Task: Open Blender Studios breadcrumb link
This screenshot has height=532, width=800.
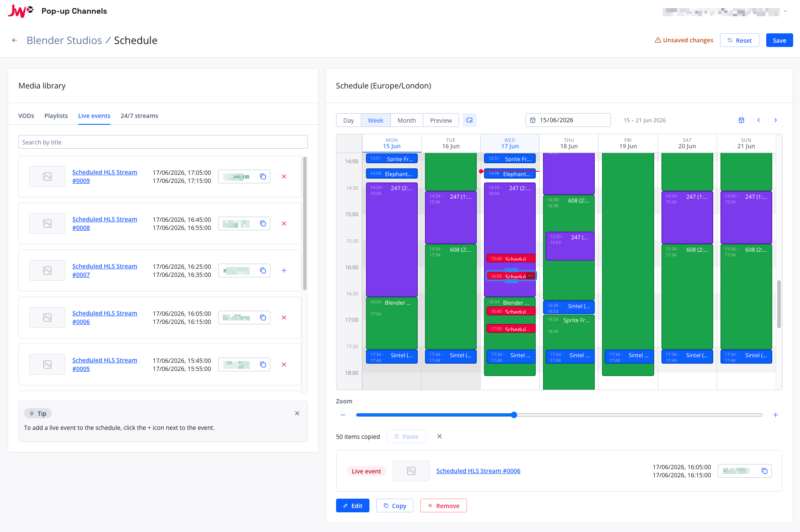Action: click(64, 40)
